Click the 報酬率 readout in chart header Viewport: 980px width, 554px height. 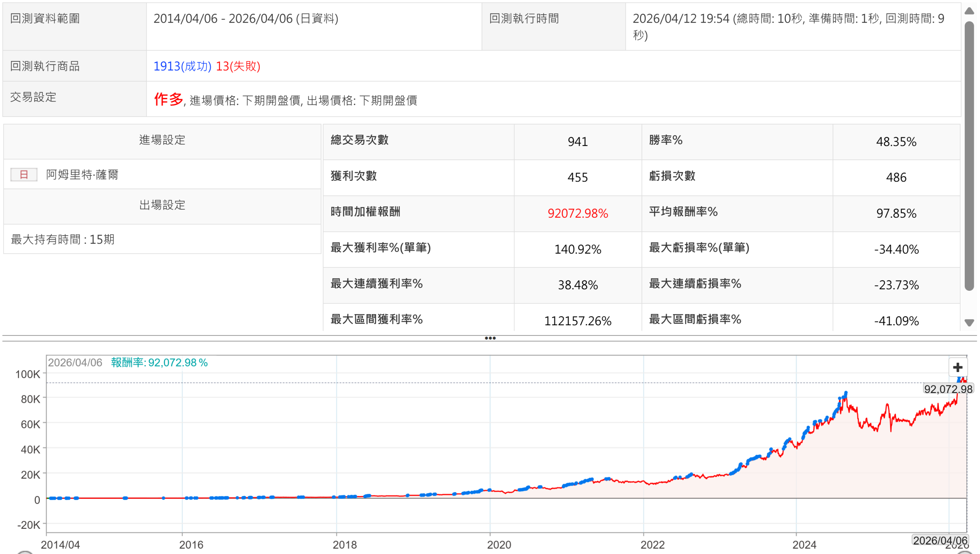click(159, 362)
